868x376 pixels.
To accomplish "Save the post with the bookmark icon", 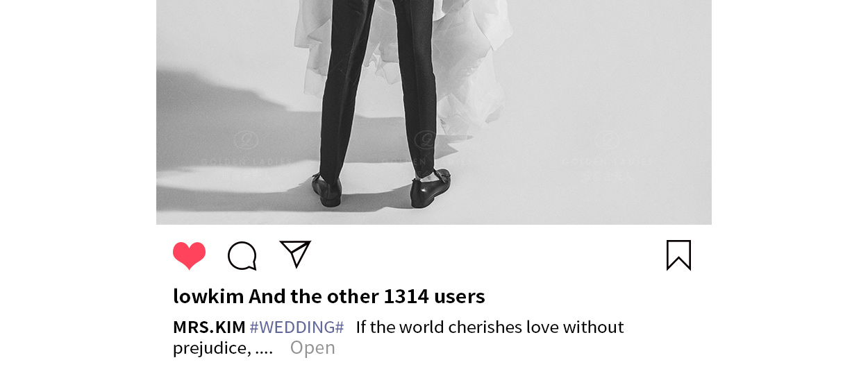I will [x=678, y=255].
